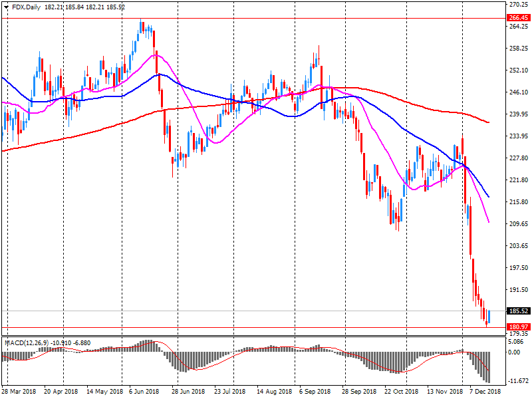The height and width of the screenshot is (399, 532).
Task: Click the black 185.52 current price label
Action: tap(519, 311)
